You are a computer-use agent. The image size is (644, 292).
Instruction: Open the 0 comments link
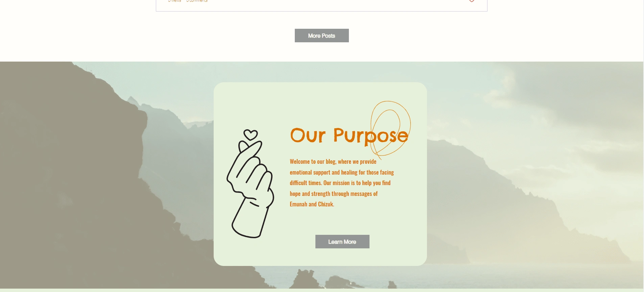click(197, 1)
